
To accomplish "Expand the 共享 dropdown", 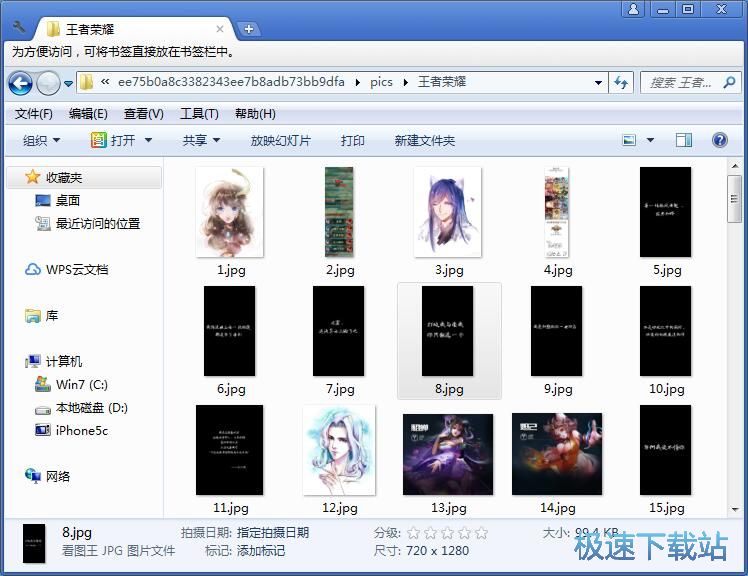I will coord(201,140).
